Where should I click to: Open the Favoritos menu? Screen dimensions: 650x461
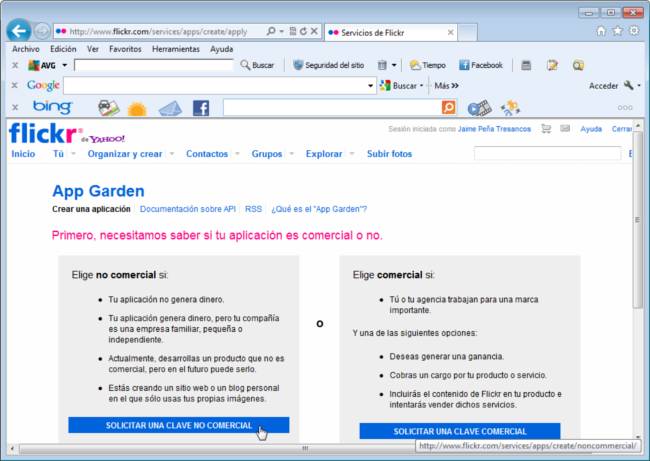tap(125, 49)
